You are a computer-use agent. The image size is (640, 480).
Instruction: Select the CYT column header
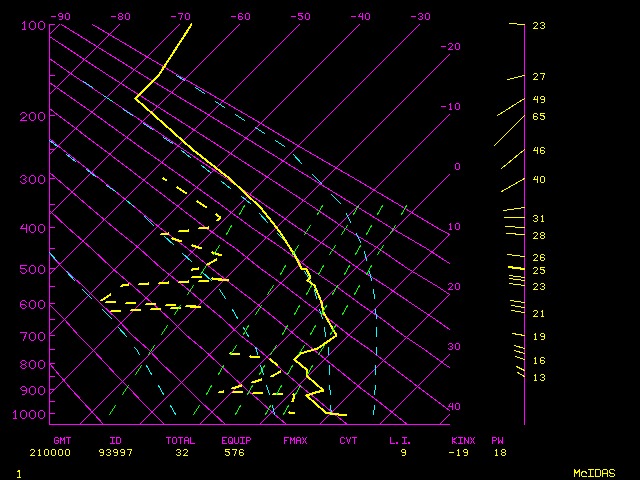[x=348, y=440]
